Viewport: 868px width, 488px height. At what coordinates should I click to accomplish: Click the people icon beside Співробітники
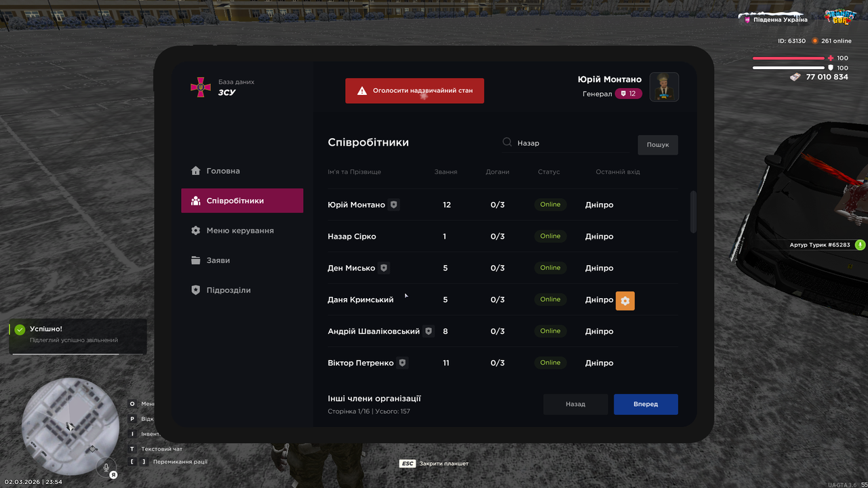pos(196,201)
